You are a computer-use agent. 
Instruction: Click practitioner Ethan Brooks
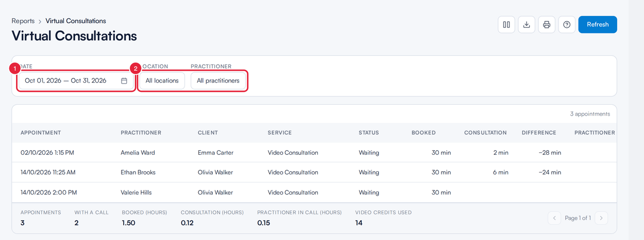click(x=138, y=172)
